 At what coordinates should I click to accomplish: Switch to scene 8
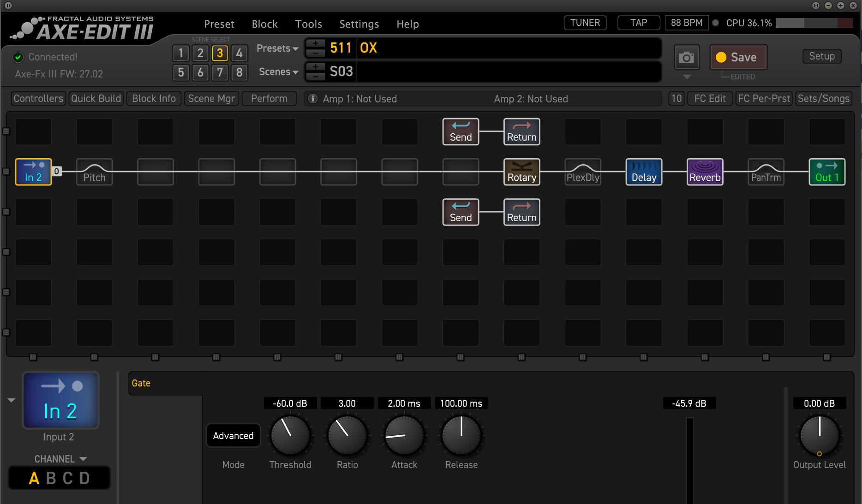pos(239,72)
